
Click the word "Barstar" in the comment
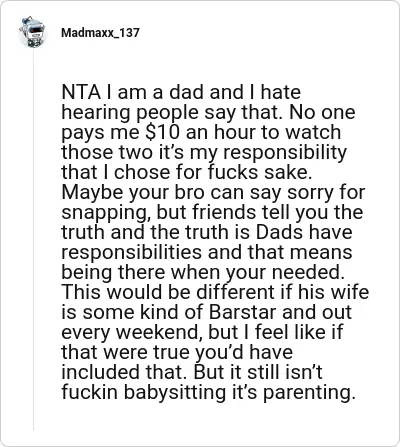[242, 312]
